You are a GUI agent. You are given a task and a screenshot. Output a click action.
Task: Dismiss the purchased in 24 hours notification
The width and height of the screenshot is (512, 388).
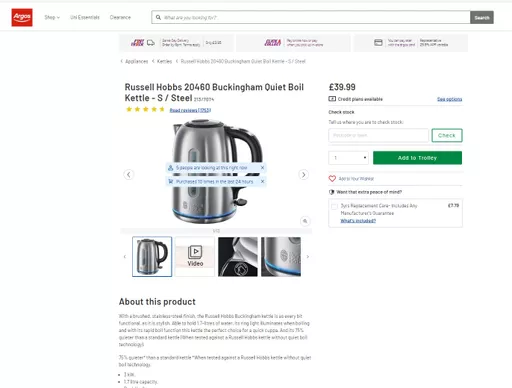[x=262, y=181]
